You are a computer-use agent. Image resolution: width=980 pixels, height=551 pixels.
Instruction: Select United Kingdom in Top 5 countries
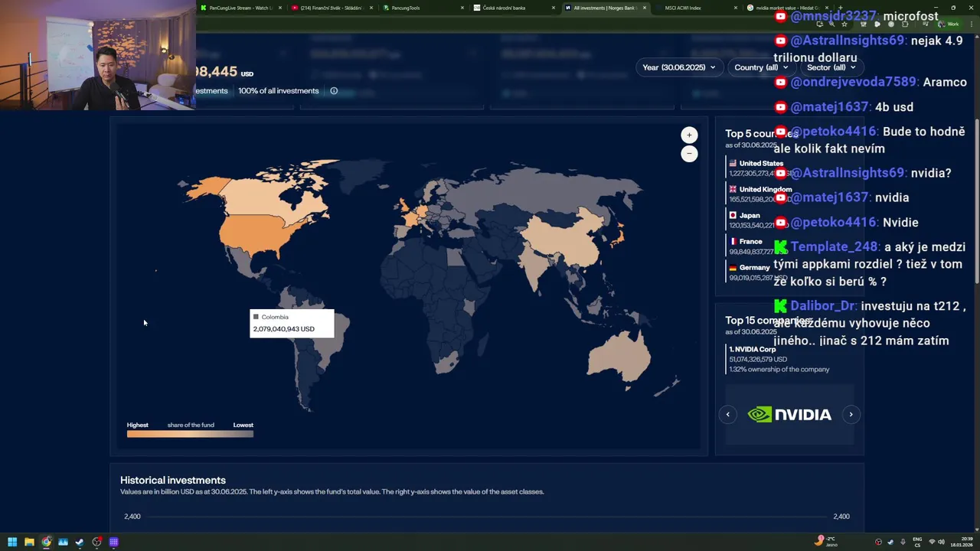(x=760, y=194)
